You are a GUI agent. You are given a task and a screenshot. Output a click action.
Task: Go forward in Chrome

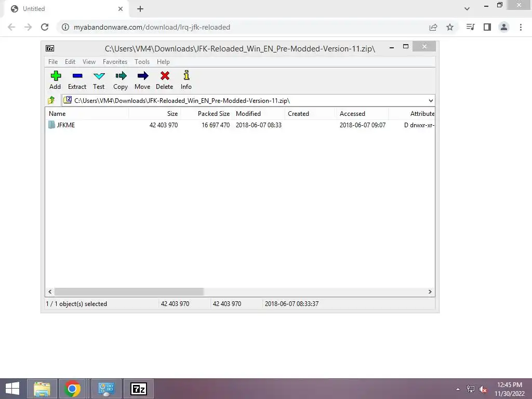tap(28, 27)
